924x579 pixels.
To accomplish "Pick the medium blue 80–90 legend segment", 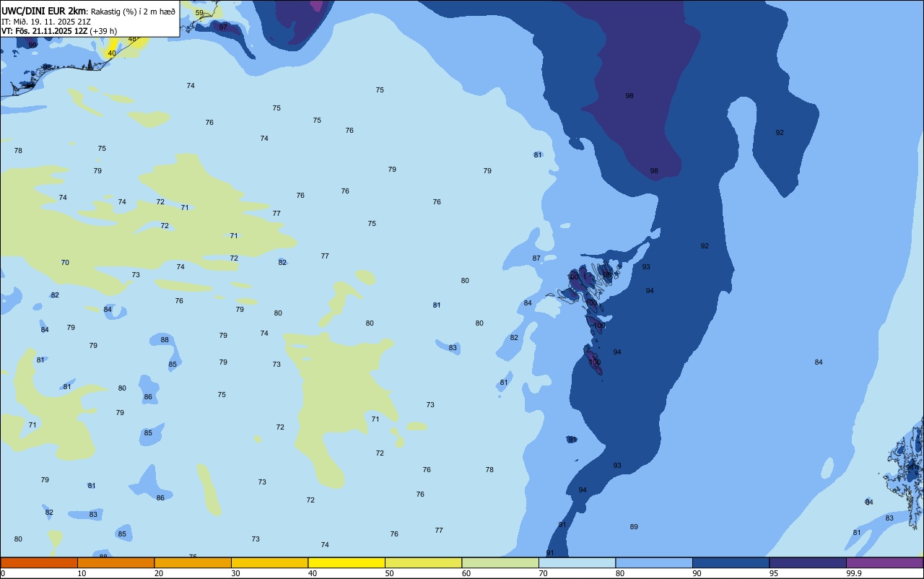I will click(654, 562).
